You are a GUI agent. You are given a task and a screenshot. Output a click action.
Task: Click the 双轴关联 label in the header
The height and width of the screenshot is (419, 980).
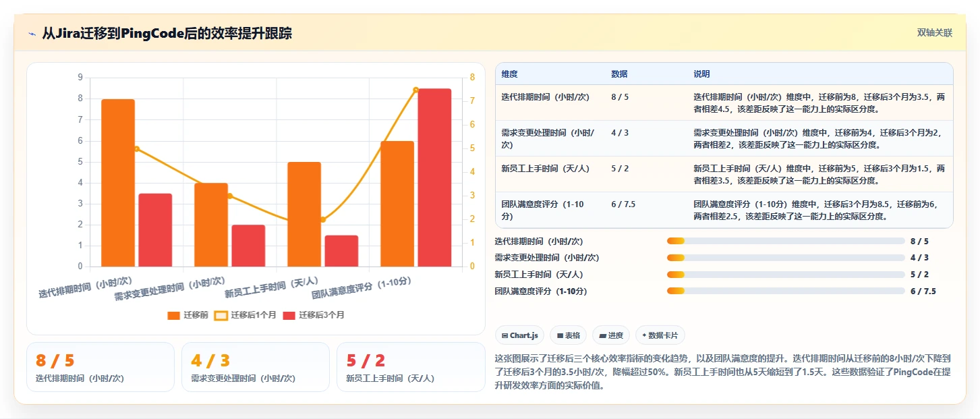click(x=934, y=32)
